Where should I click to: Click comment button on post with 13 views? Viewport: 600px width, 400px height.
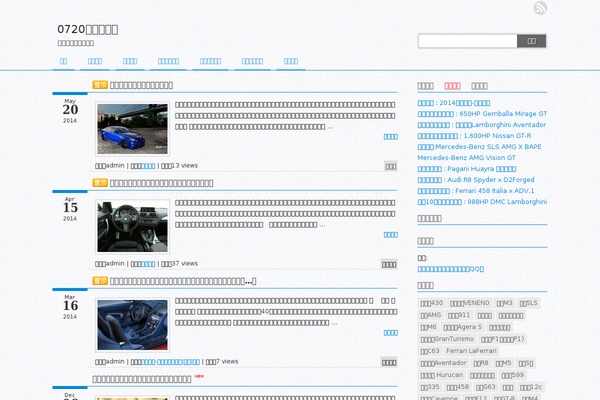coord(391,166)
